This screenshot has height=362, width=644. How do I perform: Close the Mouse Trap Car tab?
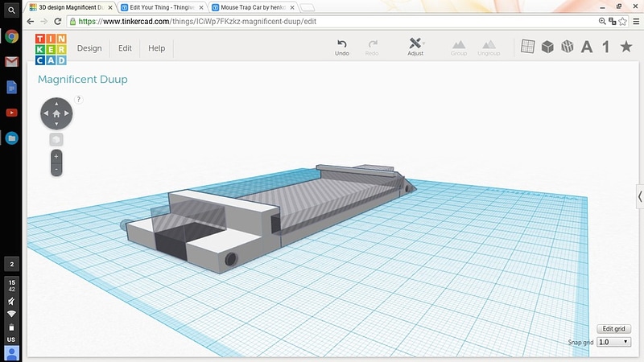point(292,7)
